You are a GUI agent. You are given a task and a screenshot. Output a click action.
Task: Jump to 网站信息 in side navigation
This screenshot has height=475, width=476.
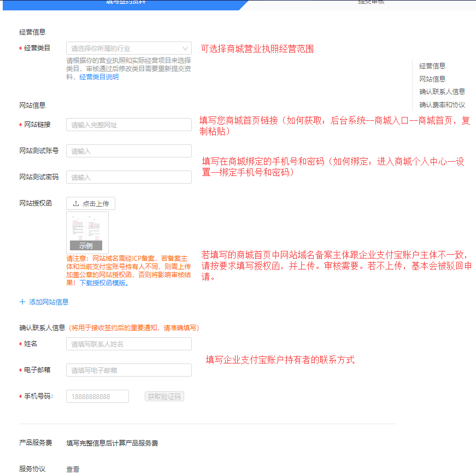coord(432,79)
